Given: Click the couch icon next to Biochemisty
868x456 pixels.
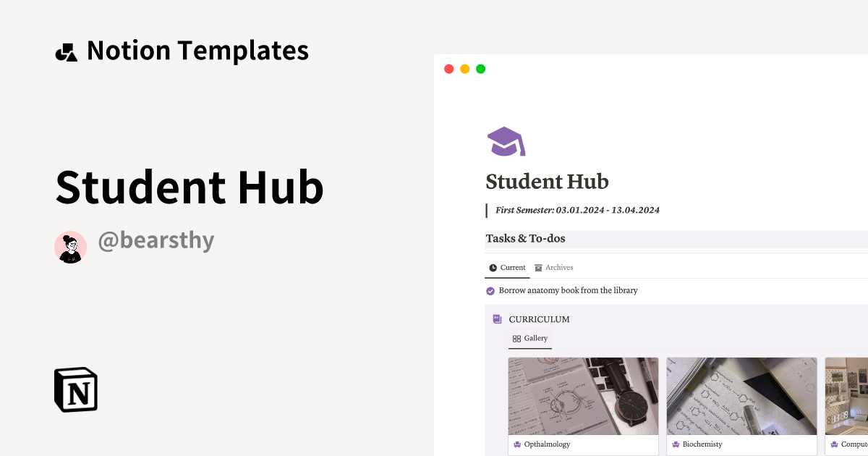Looking at the screenshot, I should [675, 444].
